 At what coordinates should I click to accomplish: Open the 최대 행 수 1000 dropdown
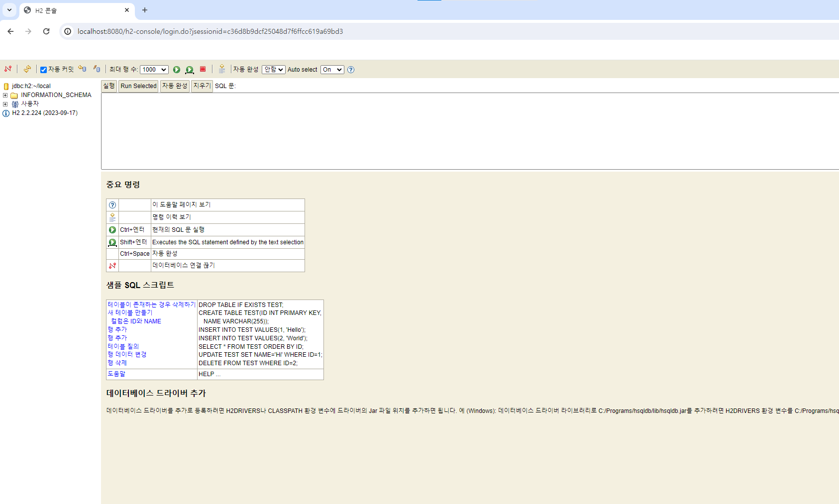154,70
